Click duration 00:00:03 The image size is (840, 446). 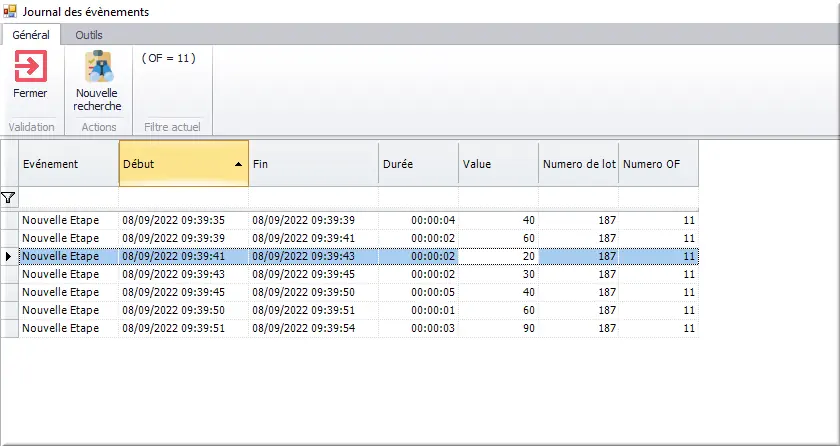433,328
